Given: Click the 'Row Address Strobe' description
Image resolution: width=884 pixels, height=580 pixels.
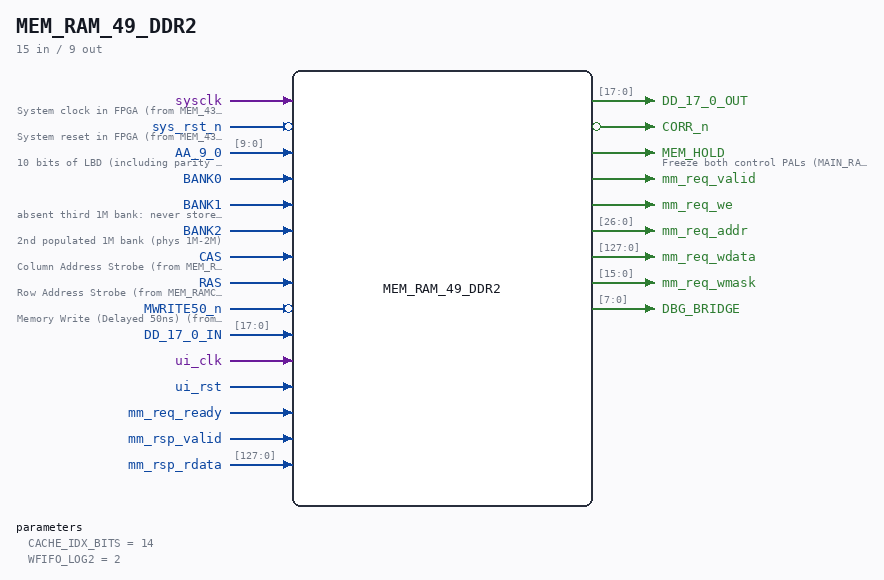Looking at the screenshot, I should (x=119, y=293).
